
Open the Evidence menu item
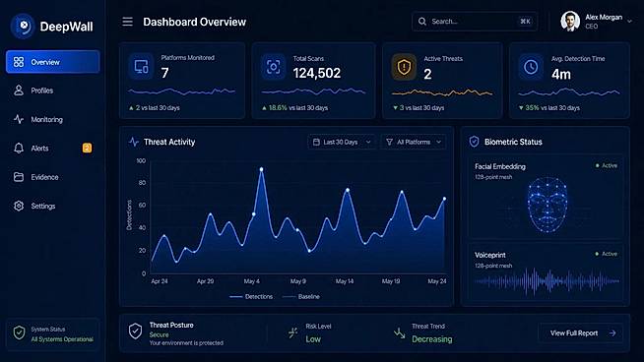pos(52,177)
